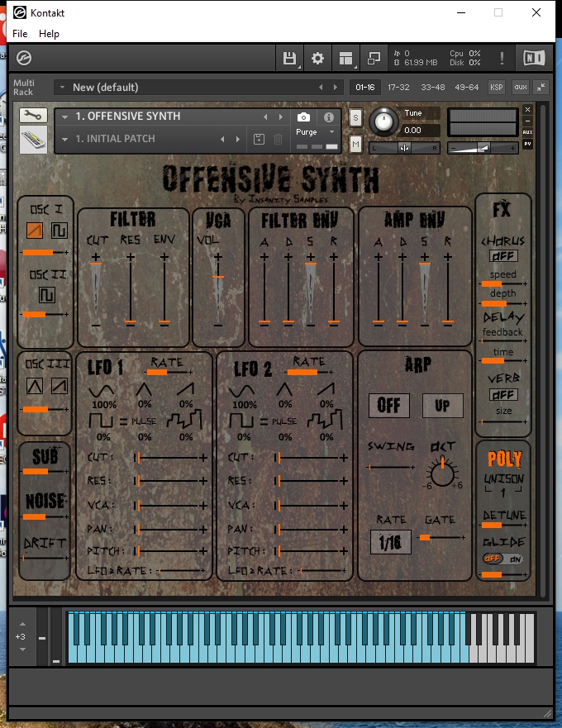Expand the OFFENSIVE SYNTH instrument dropdown arrow
Viewport: 562px width, 728px height.
tap(65, 117)
